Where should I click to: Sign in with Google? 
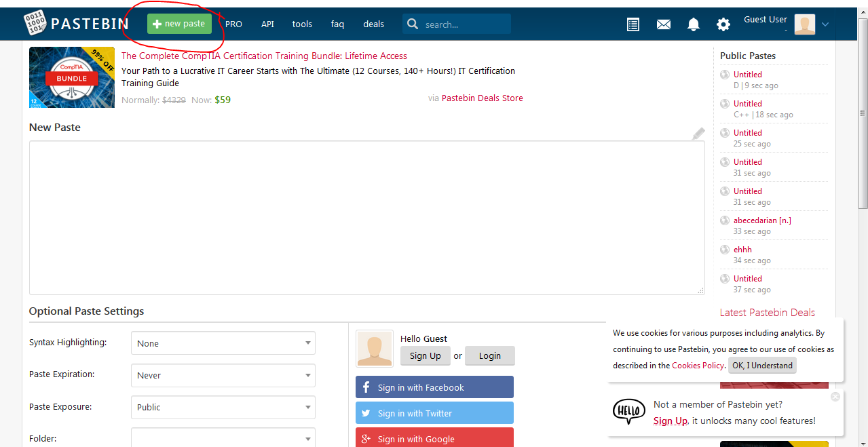click(434, 438)
